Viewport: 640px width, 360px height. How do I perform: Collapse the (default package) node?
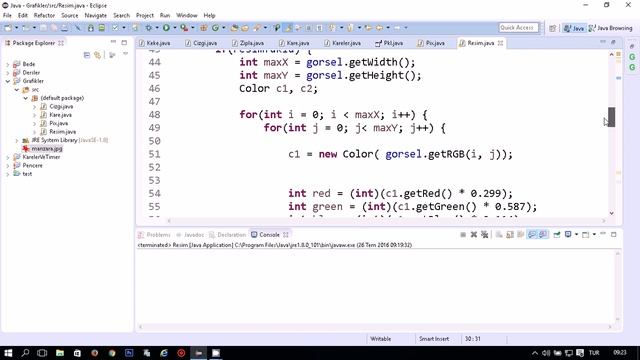26,98
